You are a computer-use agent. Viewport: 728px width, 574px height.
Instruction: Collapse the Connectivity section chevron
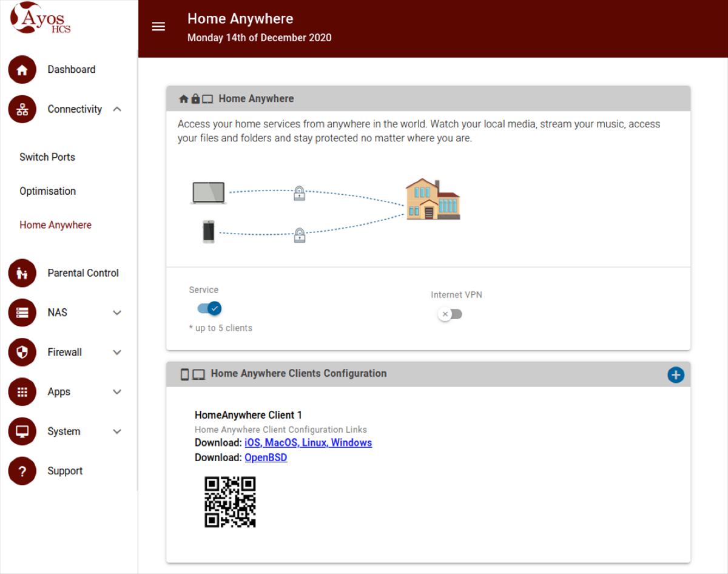[x=117, y=109]
